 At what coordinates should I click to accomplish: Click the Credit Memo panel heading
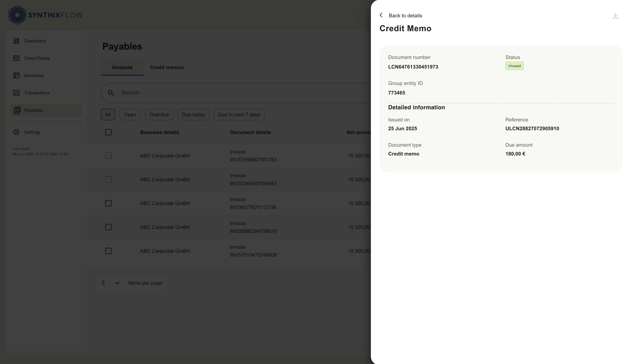tap(405, 28)
